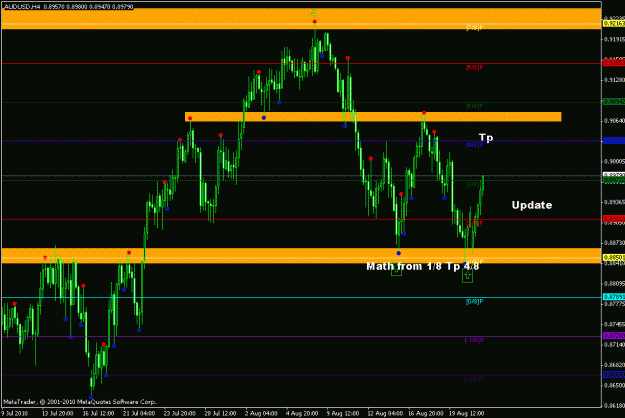Click the '28 Jul 12:00' time axis label

coord(220,413)
